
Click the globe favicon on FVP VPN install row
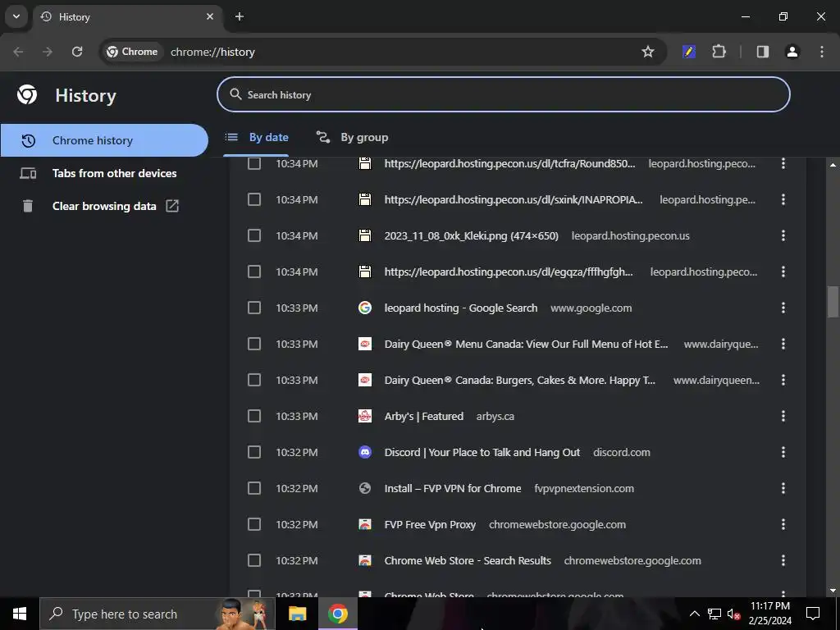click(365, 488)
